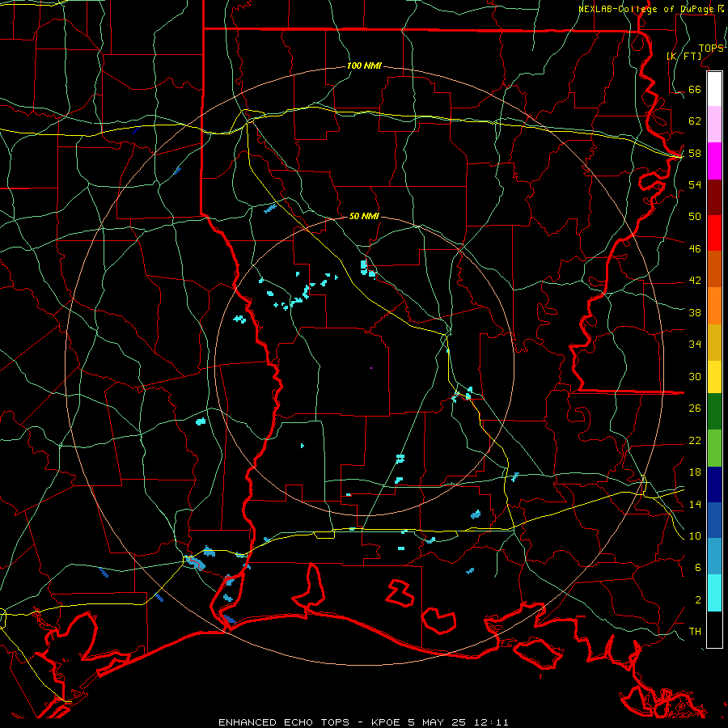Select the yellow 34 kft legend swatch

tap(714, 376)
